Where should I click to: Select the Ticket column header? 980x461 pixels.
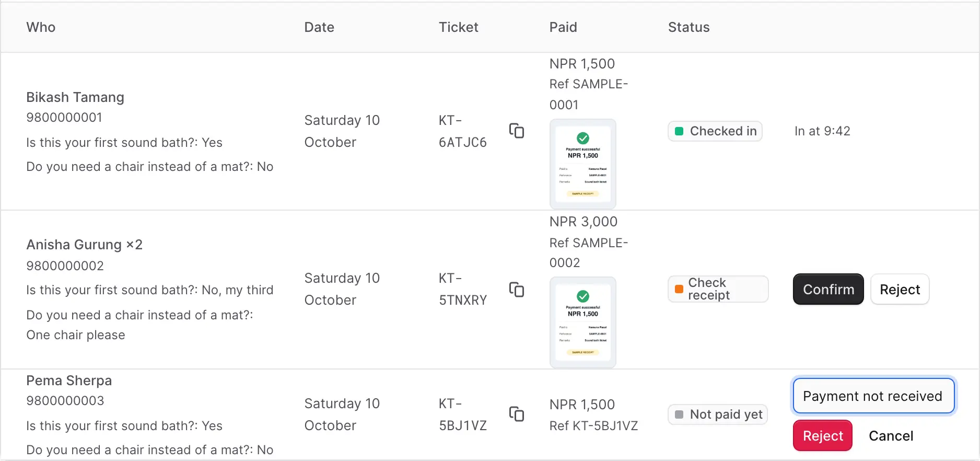coord(459,27)
